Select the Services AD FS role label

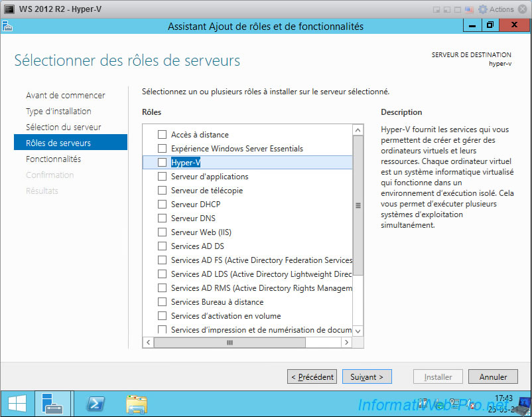point(261,260)
